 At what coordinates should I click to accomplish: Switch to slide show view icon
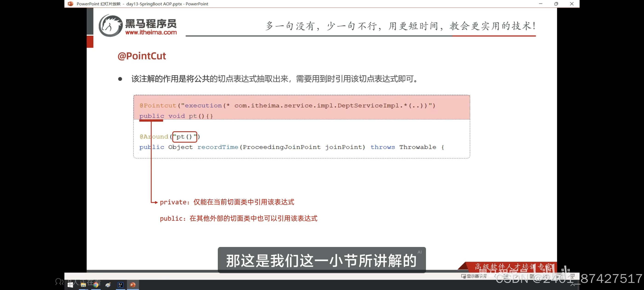pyautogui.click(x=572, y=276)
